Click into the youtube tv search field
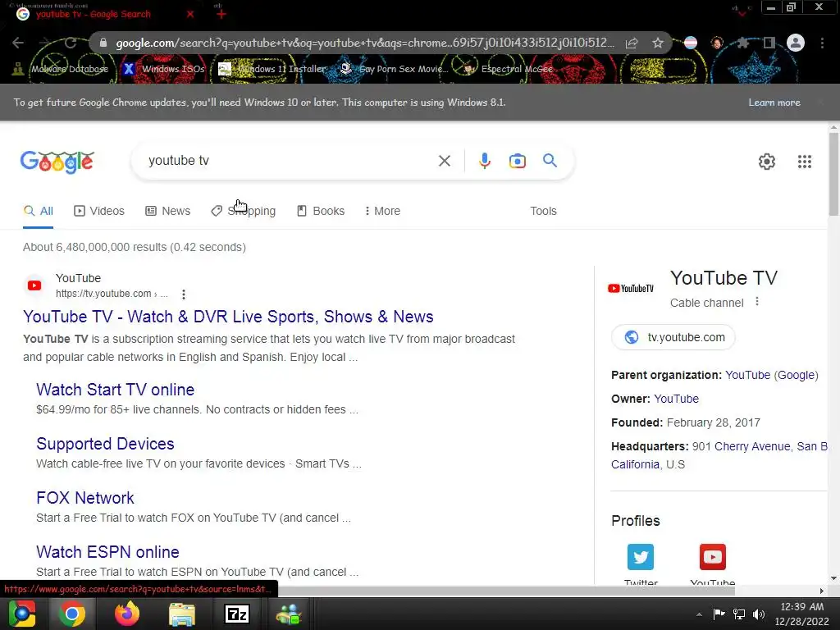Screen dimensions: 840x630 [x=290, y=161]
